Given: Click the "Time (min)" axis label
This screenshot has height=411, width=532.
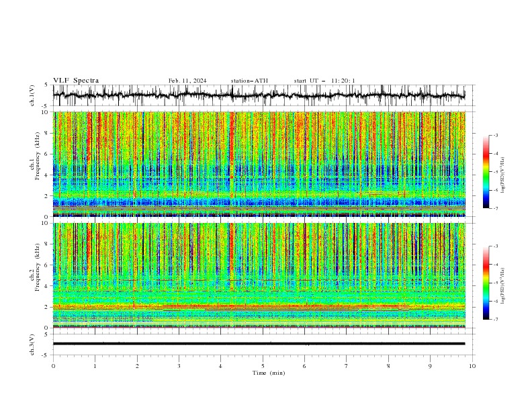Looking at the screenshot, I should [x=269, y=373].
